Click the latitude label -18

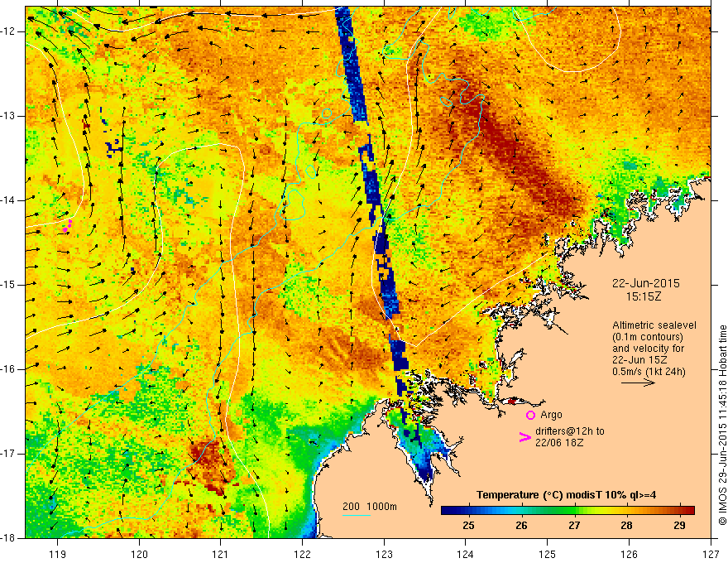click(9, 538)
